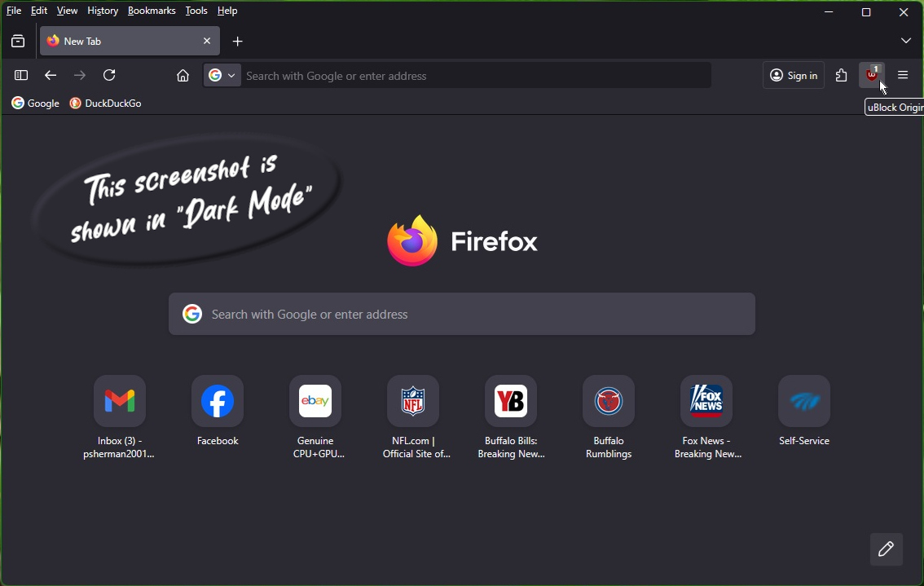
Task: Click the uBlock Origin extension icon
Action: [x=873, y=75]
